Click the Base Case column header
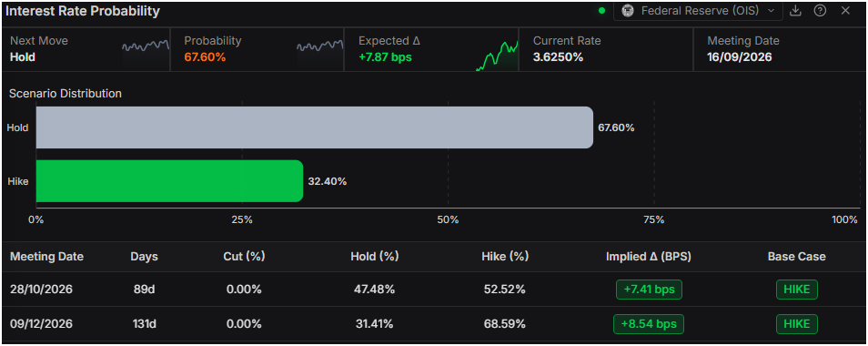 tap(797, 257)
